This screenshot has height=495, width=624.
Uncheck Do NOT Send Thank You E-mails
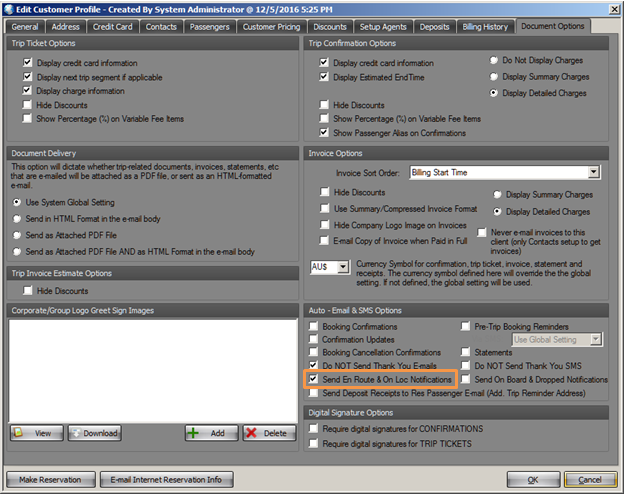tap(314, 365)
